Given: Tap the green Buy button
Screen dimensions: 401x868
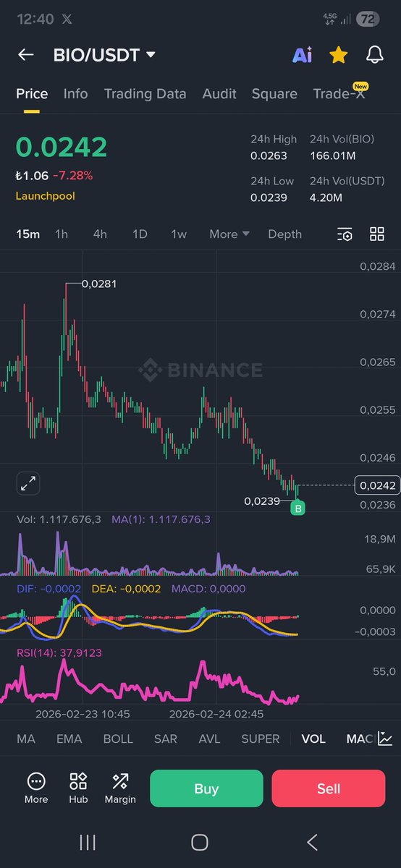Looking at the screenshot, I should [x=206, y=788].
